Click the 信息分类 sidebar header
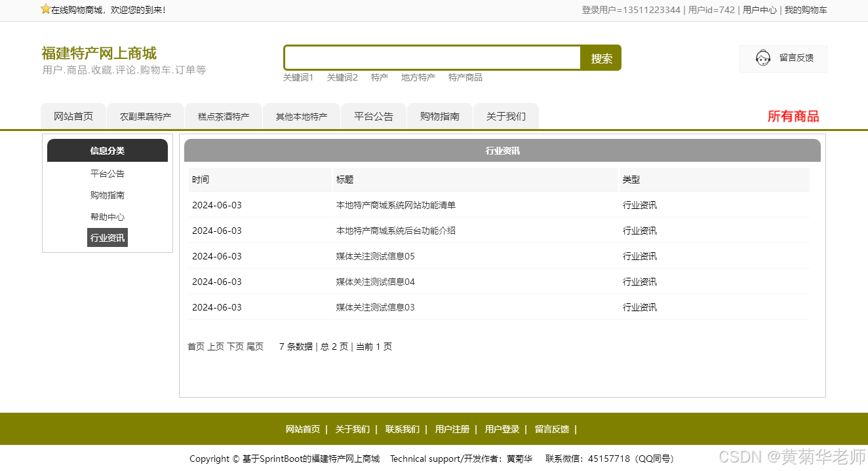The image size is (868, 471). pos(108,150)
